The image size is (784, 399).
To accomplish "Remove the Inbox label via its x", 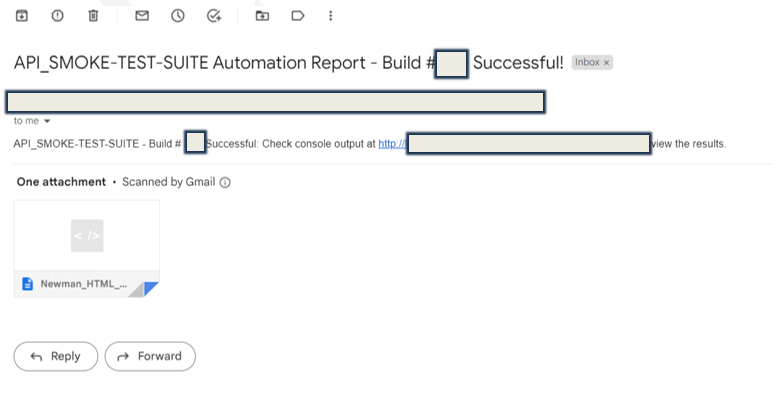I will (606, 62).
